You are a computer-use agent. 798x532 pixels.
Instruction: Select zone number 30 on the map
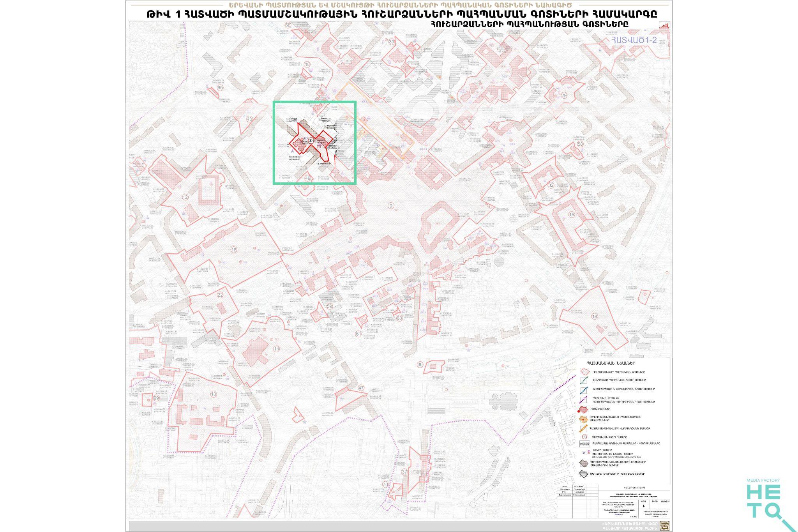click(420, 364)
